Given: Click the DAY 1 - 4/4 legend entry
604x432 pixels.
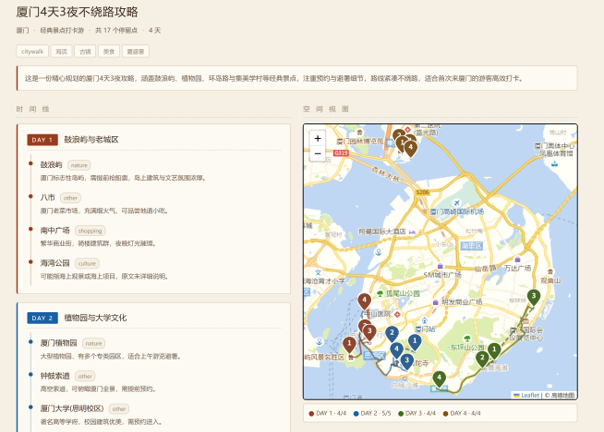Looking at the screenshot, I should point(327,414).
